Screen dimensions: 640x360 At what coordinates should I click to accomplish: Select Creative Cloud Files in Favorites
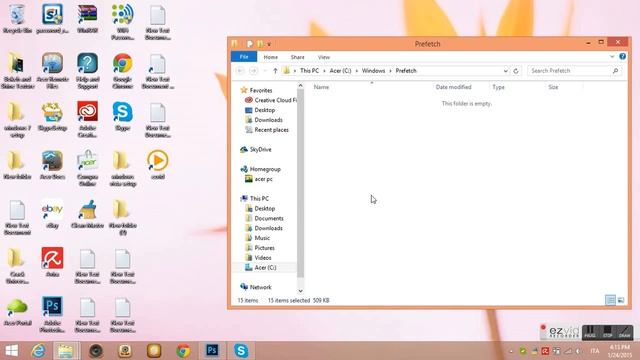point(271,100)
